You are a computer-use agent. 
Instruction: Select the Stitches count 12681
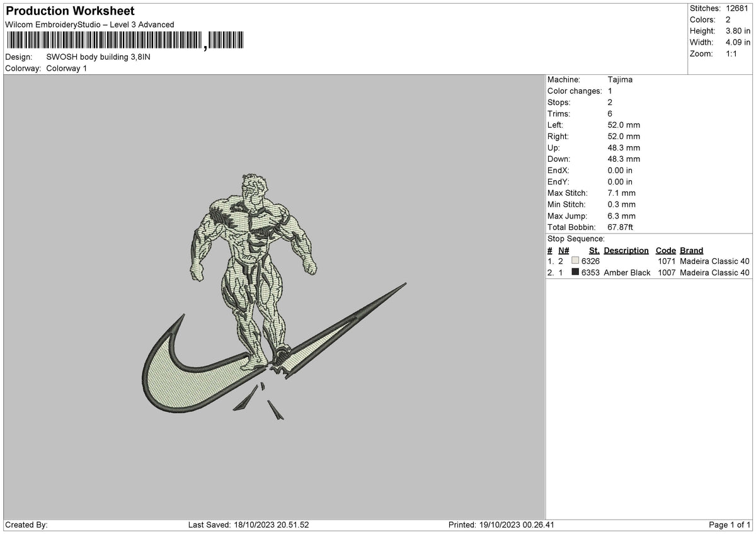(x=738, y=8)
